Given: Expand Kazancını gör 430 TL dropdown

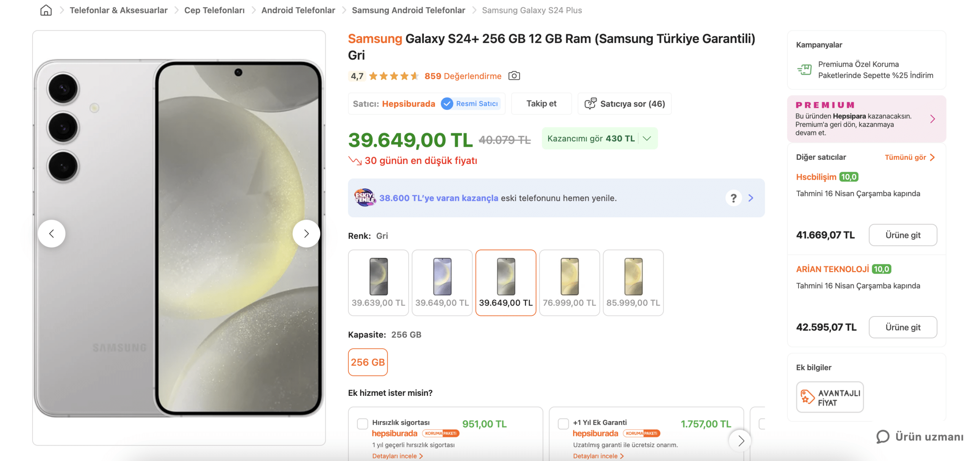Looking at the screenshot, I should 647,139.
